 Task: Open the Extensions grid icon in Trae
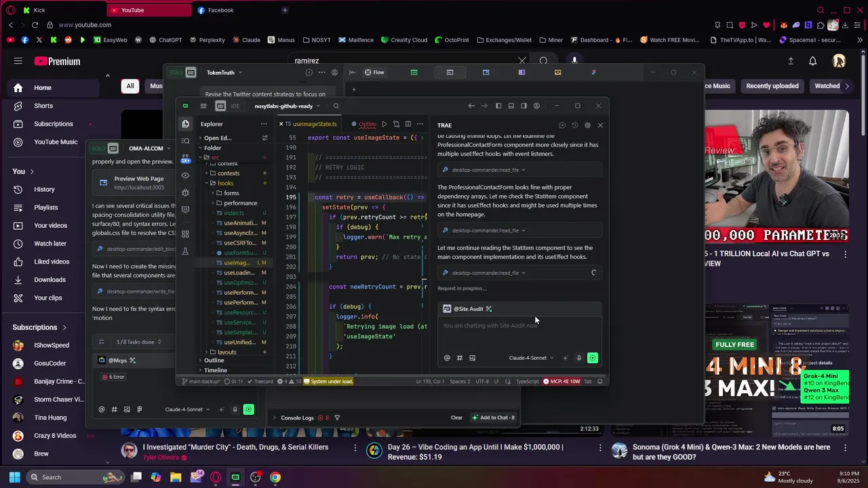tap(185, 234)
